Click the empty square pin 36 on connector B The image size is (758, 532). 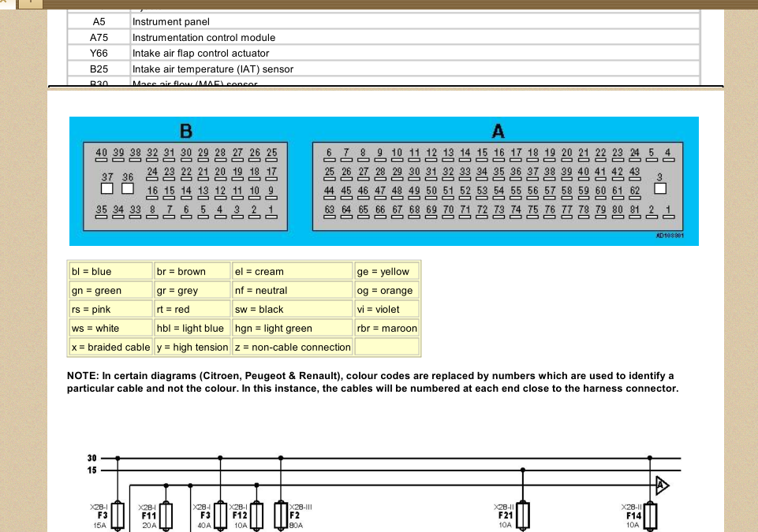tap(128, 188)
